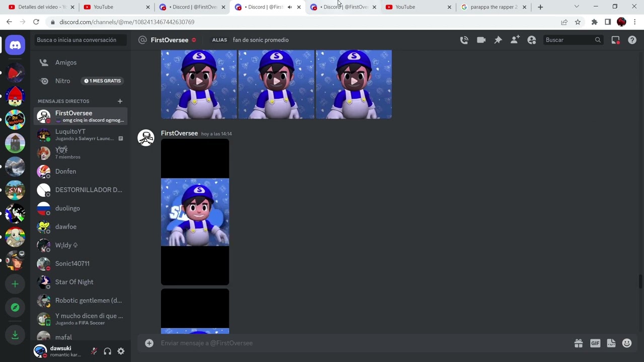This screenshot has width=644, height=362.
Task: Play the middle video thumbnail in row
Action: point(276,84)
